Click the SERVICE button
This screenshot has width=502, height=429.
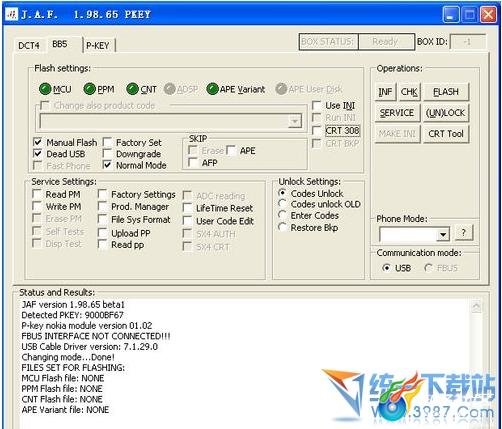pos(397,113)
